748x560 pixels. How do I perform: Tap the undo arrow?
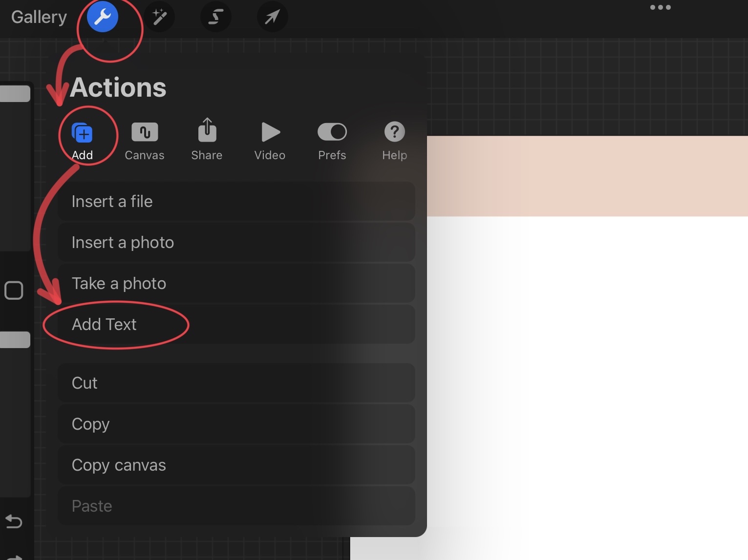(14, 522)
